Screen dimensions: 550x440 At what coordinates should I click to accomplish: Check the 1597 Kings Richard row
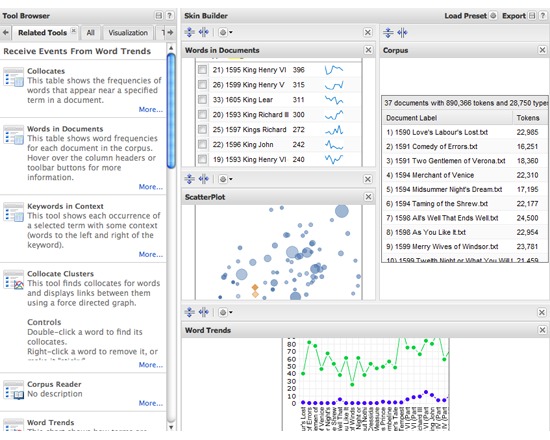[202, 129]
